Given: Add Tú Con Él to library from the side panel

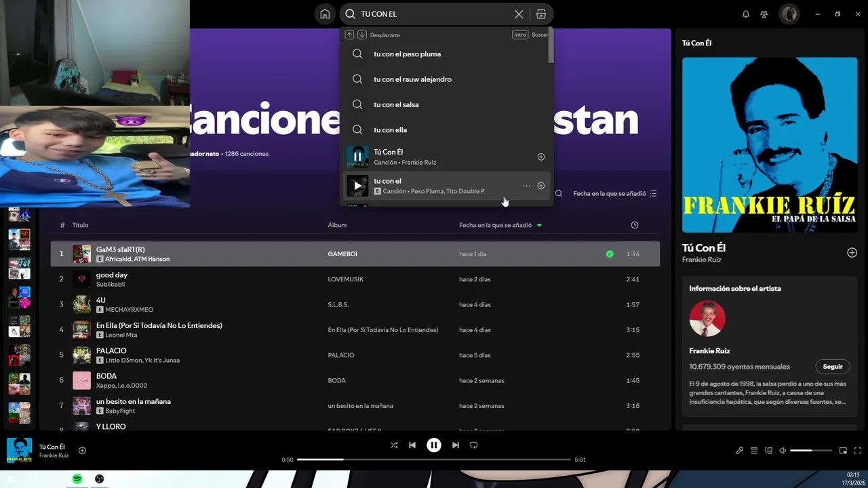Looking at the screenshot, I should (852, 253).
